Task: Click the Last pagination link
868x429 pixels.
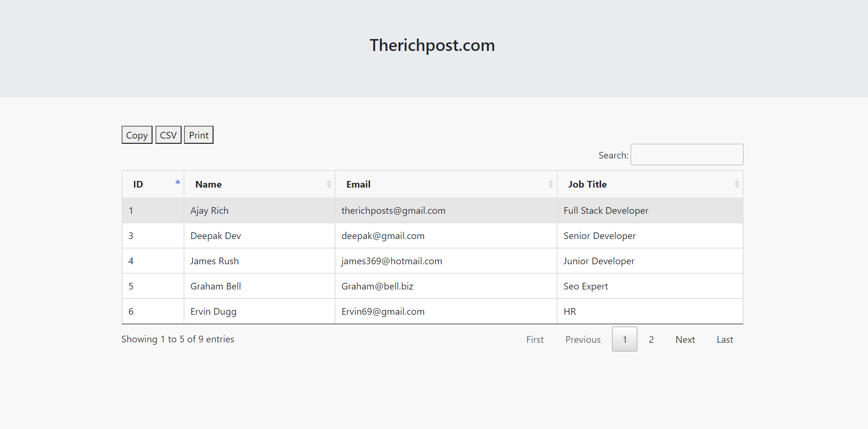Action: pos(724,339)
